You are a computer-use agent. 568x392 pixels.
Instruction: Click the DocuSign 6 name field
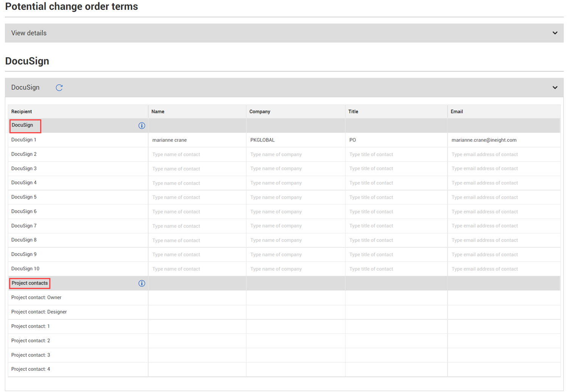tap(197, 212)
